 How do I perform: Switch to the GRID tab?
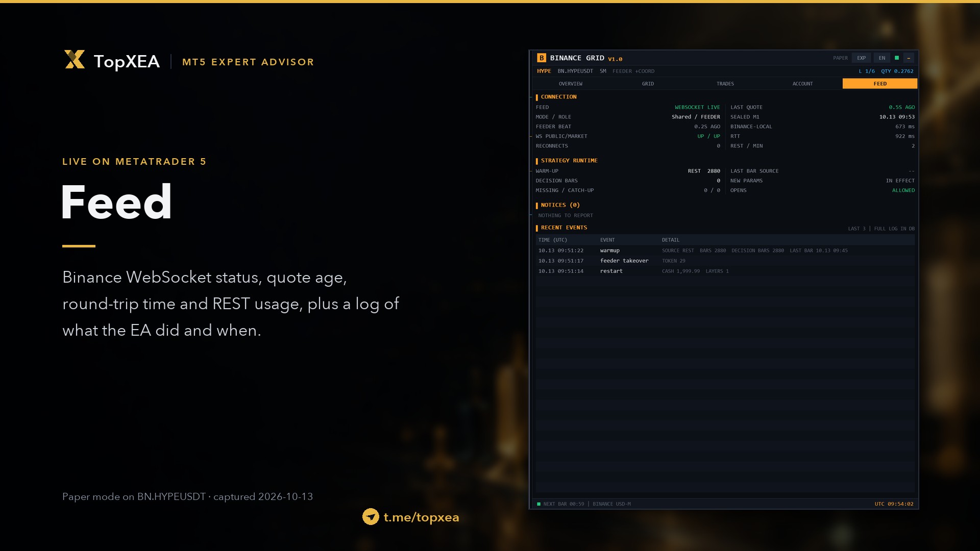point(648,84)
